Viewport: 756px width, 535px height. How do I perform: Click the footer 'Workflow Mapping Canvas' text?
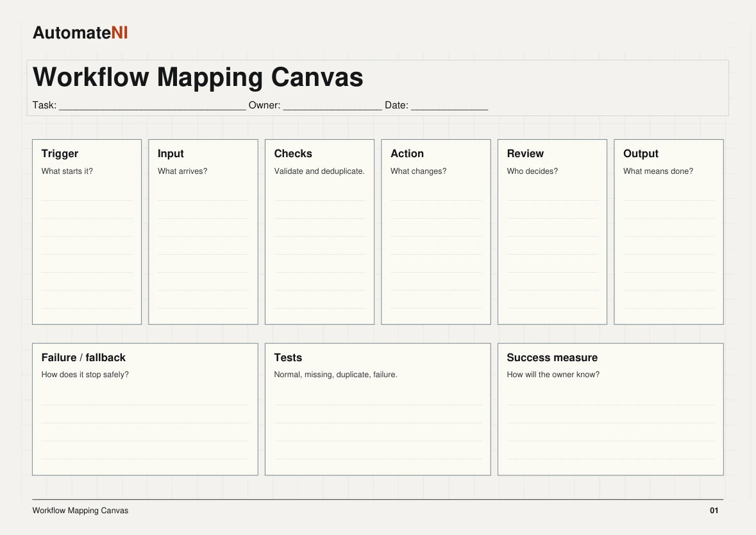point(80,511)
